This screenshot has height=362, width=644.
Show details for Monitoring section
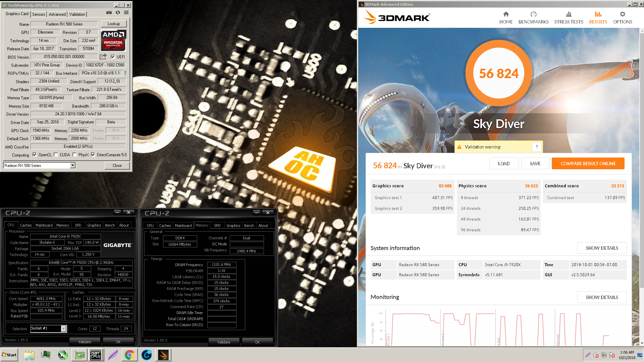pyautogui.click(x=602, y=297)
